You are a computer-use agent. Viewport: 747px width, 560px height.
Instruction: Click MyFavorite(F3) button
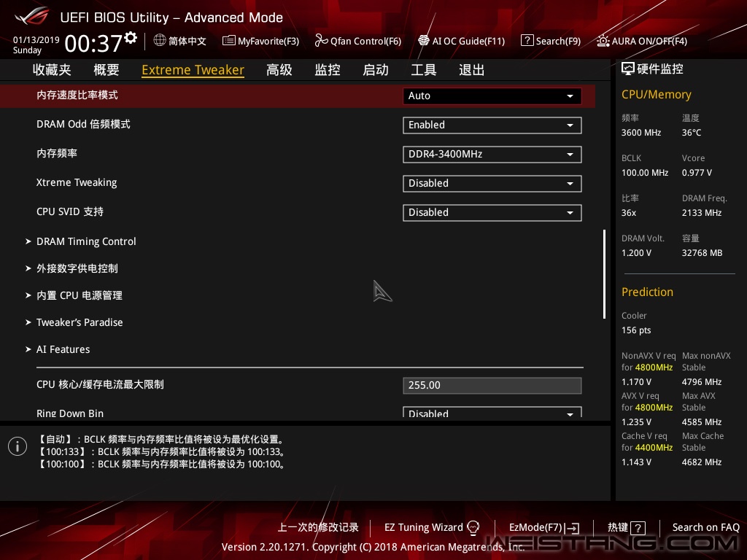click(x=261, y=41)
